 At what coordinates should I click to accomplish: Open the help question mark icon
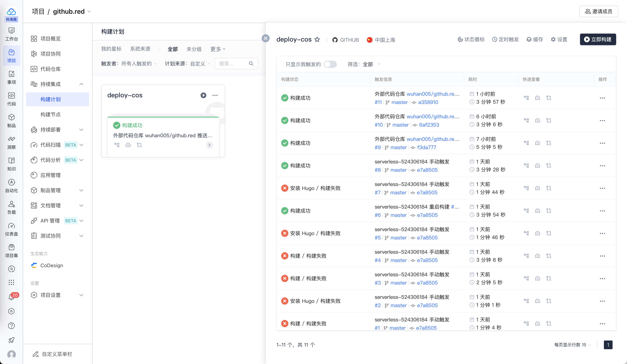(11, 326)
